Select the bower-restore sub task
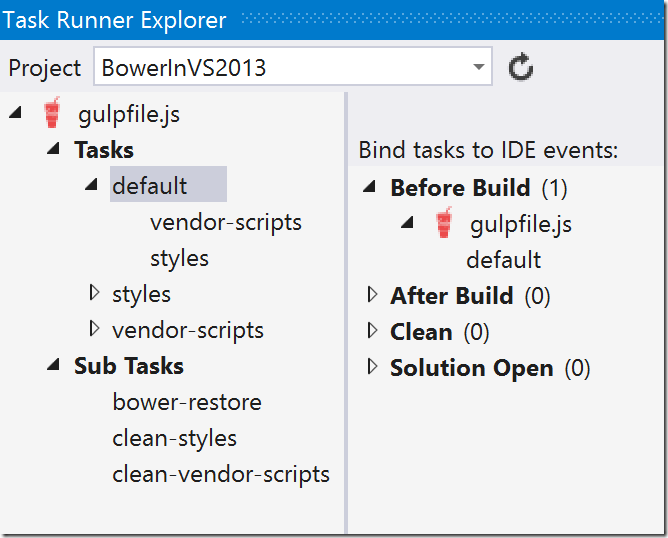Viewport: 668px width, 538px height. click(x=187, y=402)
